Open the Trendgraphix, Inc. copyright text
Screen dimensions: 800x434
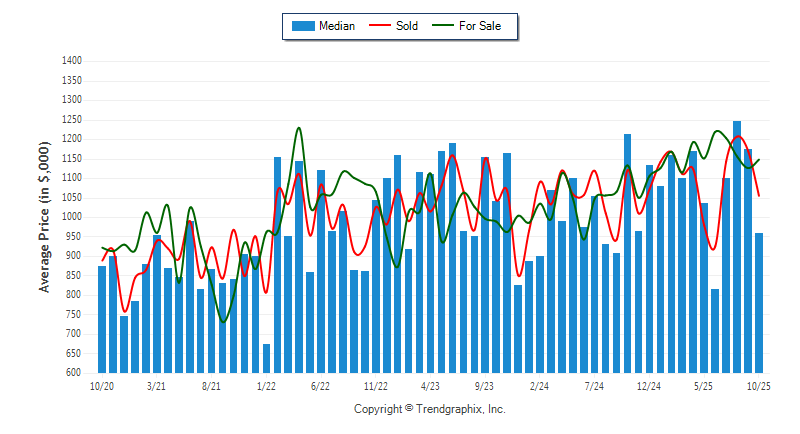tap(430, 409)
